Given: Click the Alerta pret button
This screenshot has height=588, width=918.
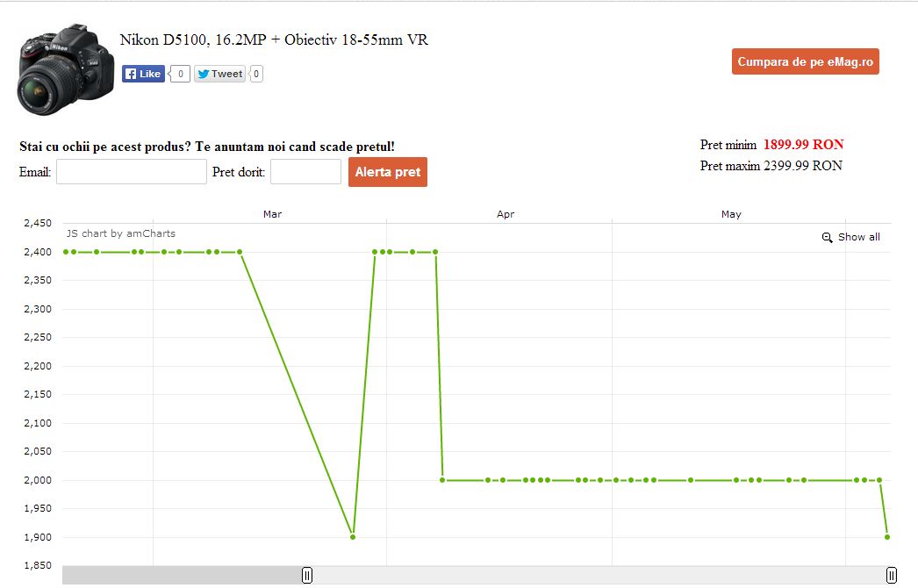Looking at the screenshot, I should pyautogui.click(x=388, y=172).
